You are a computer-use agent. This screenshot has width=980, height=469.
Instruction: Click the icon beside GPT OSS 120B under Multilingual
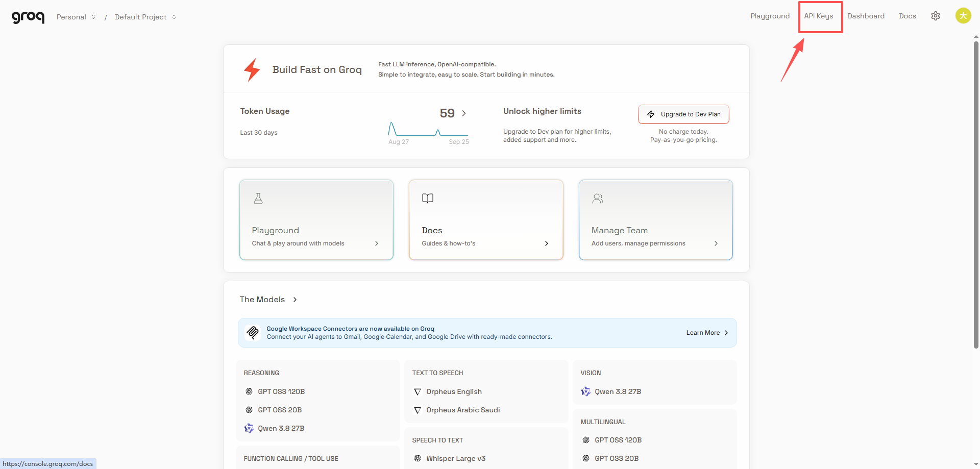(x=586, y=440)
